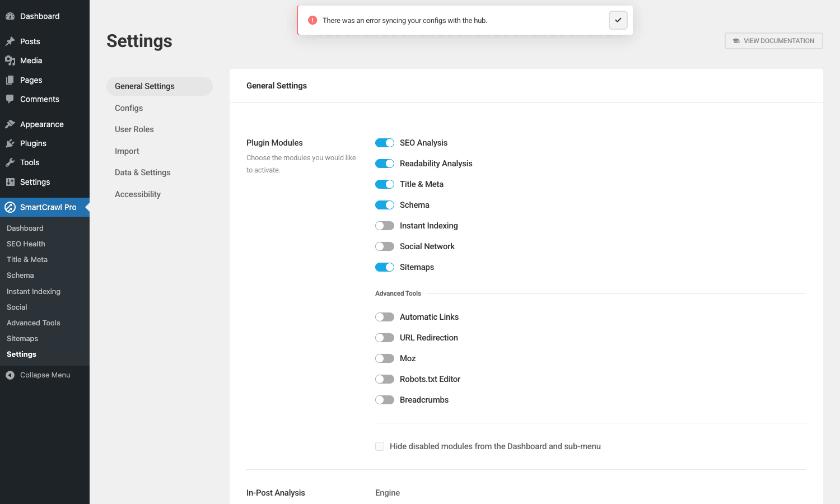The image size is (840, 504).
Task: Select the General Settings tab
Action: (x=160, y=86)
